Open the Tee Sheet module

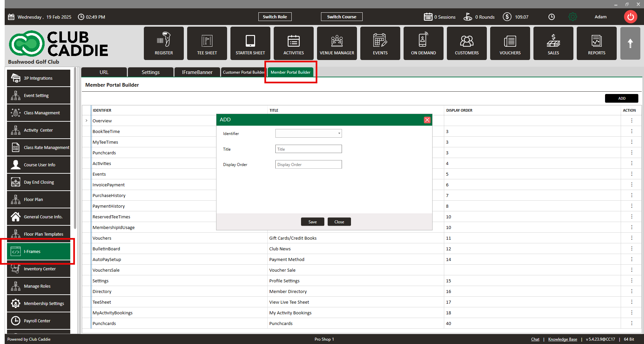pyautogui.click(x=207, y=43)
